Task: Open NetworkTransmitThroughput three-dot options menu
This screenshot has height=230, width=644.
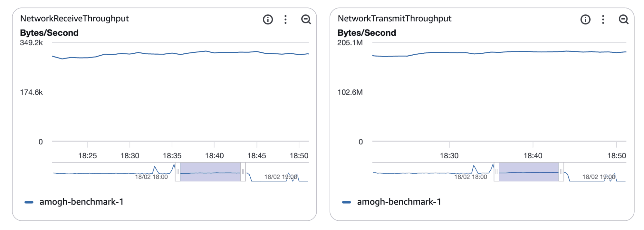Action: coord(603,20)
